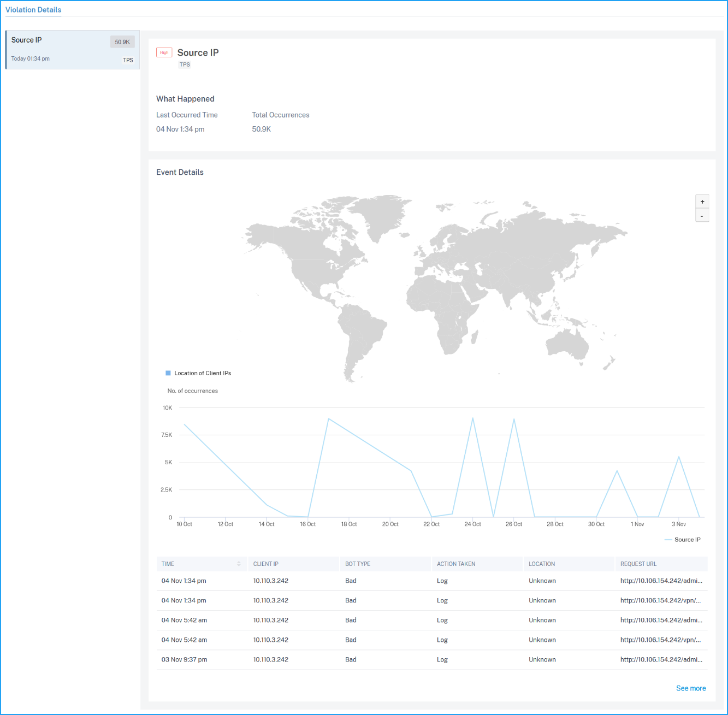
Task: Click the Last Occurred Time label
Action: (x=187, y=115)
